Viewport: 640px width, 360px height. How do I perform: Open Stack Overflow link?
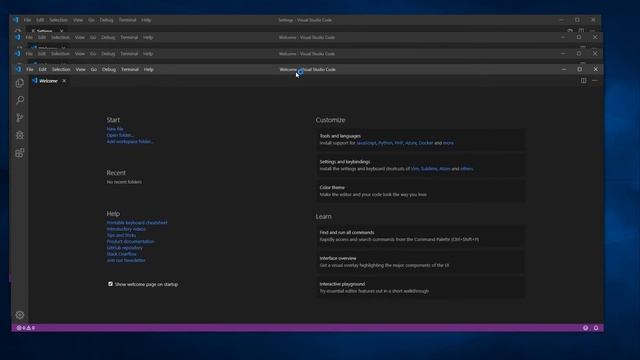122,254
